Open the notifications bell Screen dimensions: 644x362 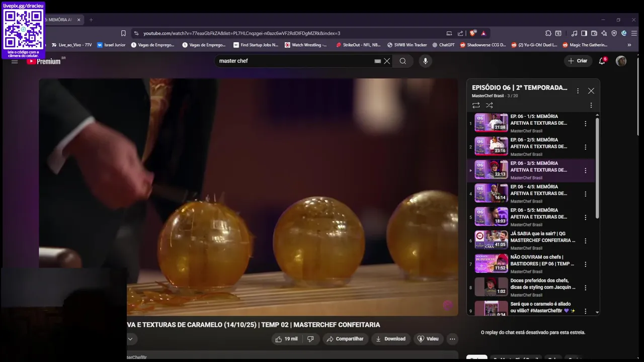(602, 61)
